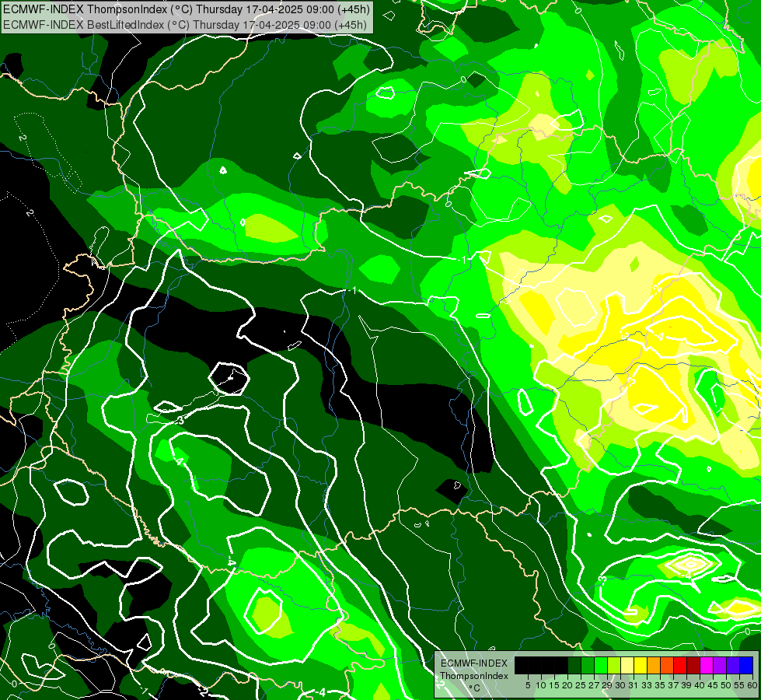Pick the bright green 27-29 legend swatch

click(601, 665)
